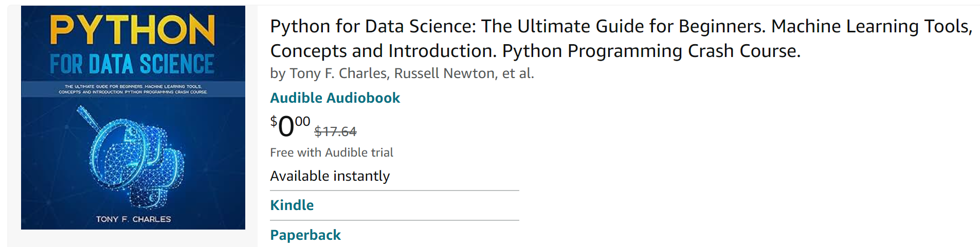Click the yellow PYTHON heading on cover
Image resolution: width=980 pixels, height=247 pixels.
coord(133,30)
